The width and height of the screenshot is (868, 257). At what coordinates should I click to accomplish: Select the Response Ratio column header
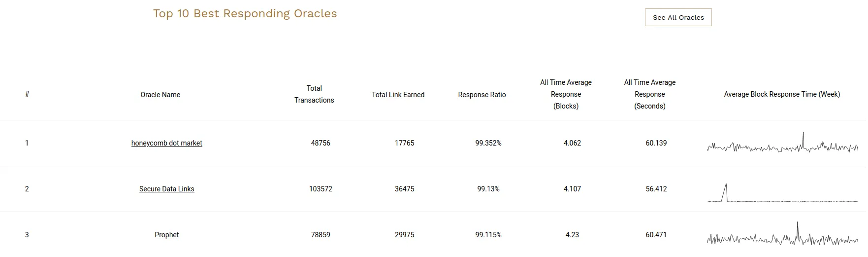[x=482, y=95]
